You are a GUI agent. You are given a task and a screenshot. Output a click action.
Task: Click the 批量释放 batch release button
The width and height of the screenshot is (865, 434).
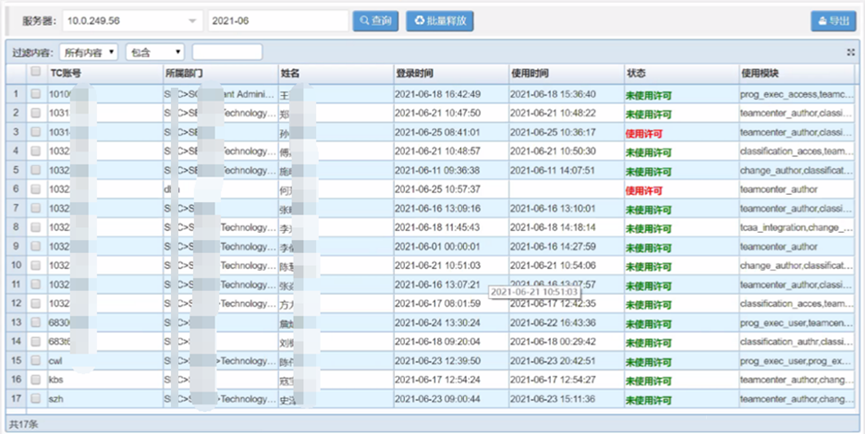coord(439,20)
